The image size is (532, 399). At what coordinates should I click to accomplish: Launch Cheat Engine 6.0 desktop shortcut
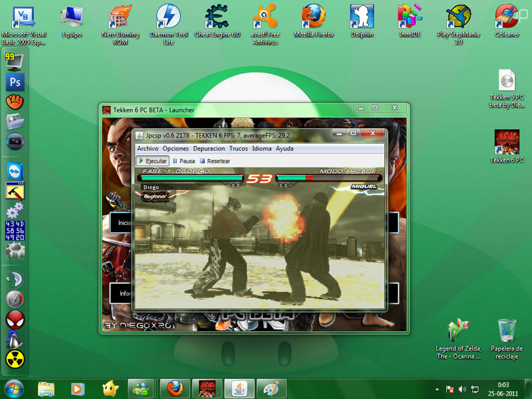(217, 21)
